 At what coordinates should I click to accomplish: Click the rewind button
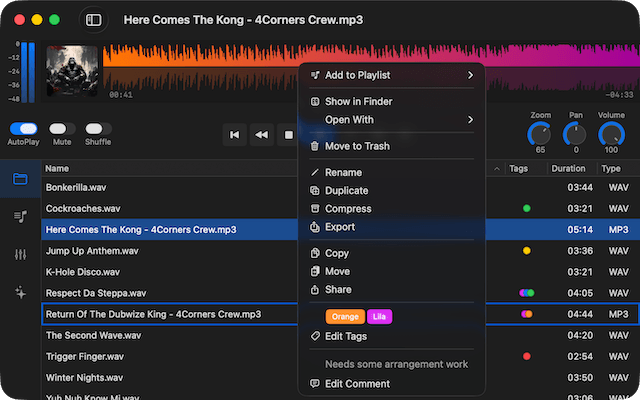point(262,135)
